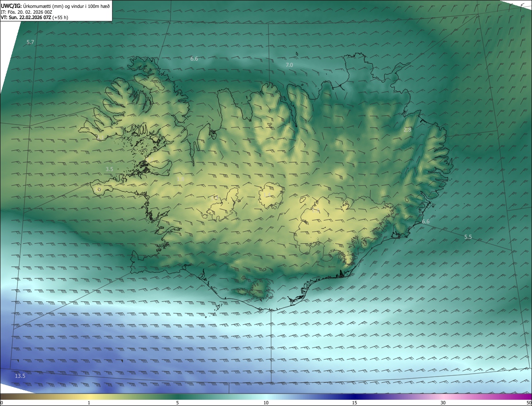Click the 'IT: Fös. 20. 02. 2026 00Z' line
The height and width of the screenshot is (406, 532).
[x=27, y=12]
